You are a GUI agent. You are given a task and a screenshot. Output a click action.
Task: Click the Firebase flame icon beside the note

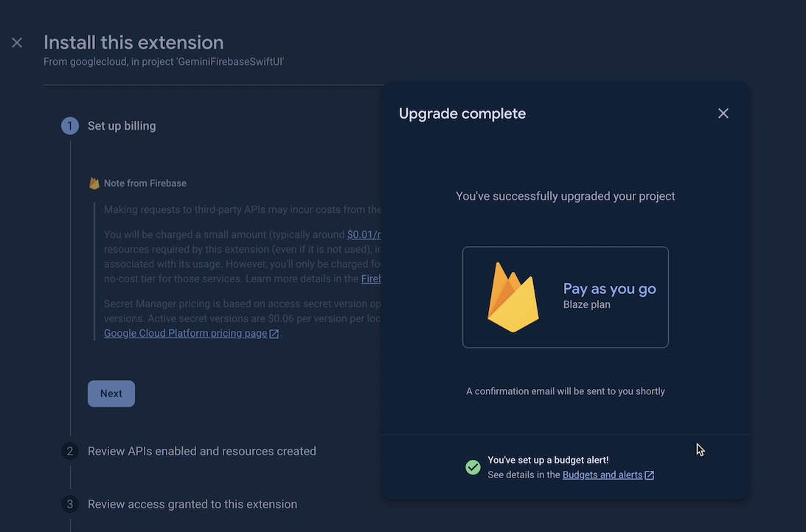coord(94,183)
